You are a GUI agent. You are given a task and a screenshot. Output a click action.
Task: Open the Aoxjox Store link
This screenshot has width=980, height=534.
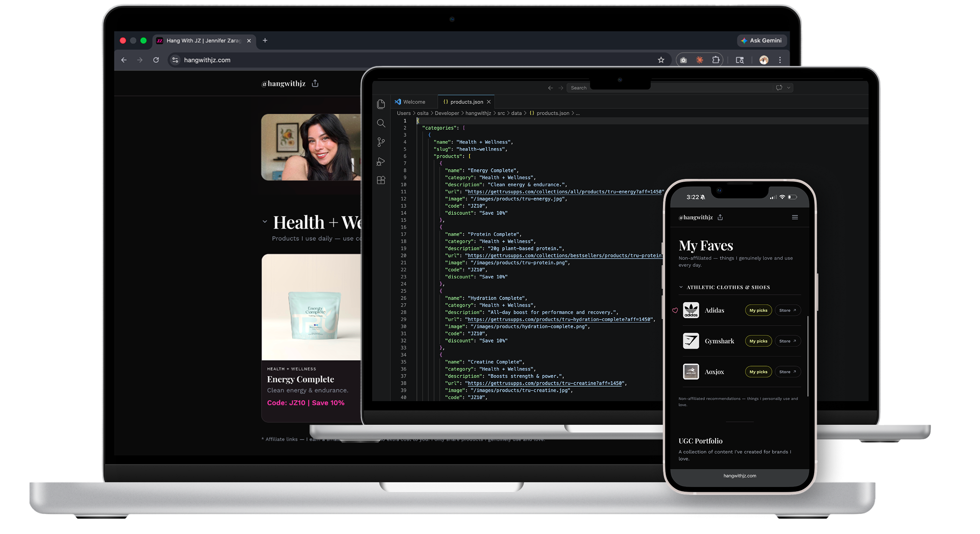[x=787, y=372]
